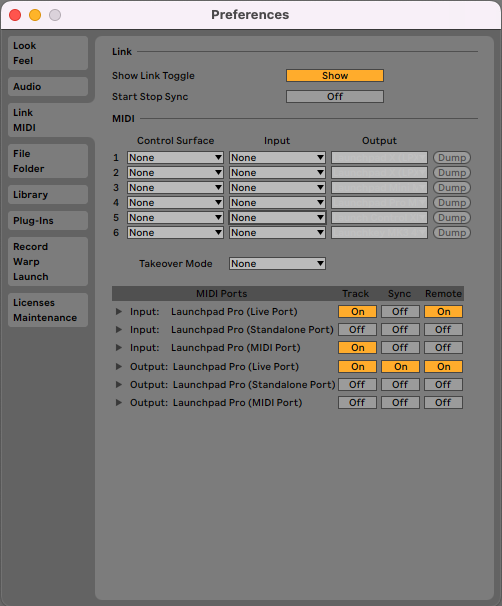Image resolution: width=502 pixels, height=606 pixels.
Task: Toggle Sync for Input Live Port
Action: pyautogui.click(x=400, y=312)
